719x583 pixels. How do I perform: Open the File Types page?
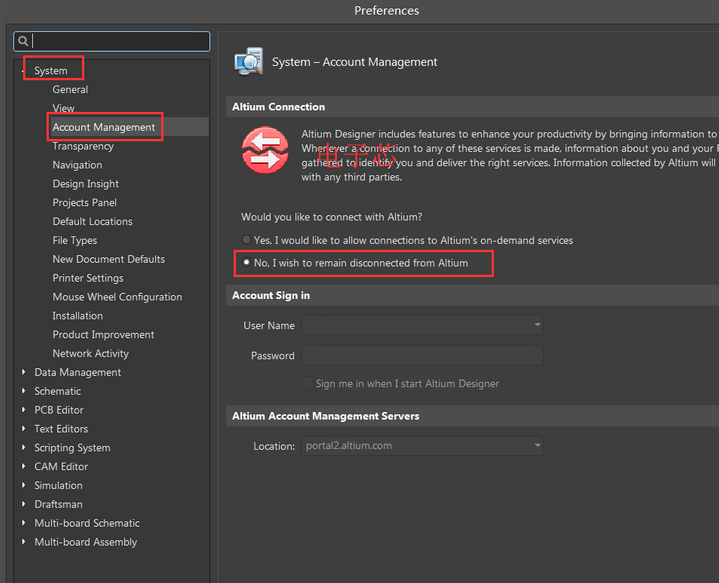click(75, 240)
